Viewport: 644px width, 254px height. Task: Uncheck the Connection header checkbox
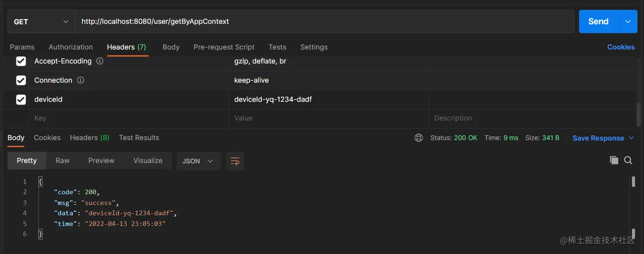[21, 80]
